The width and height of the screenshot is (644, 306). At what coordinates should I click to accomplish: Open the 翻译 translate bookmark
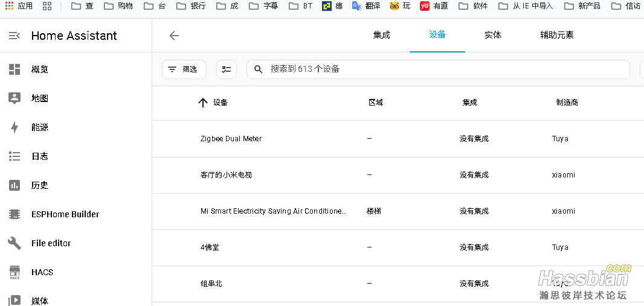pos(366,6)
